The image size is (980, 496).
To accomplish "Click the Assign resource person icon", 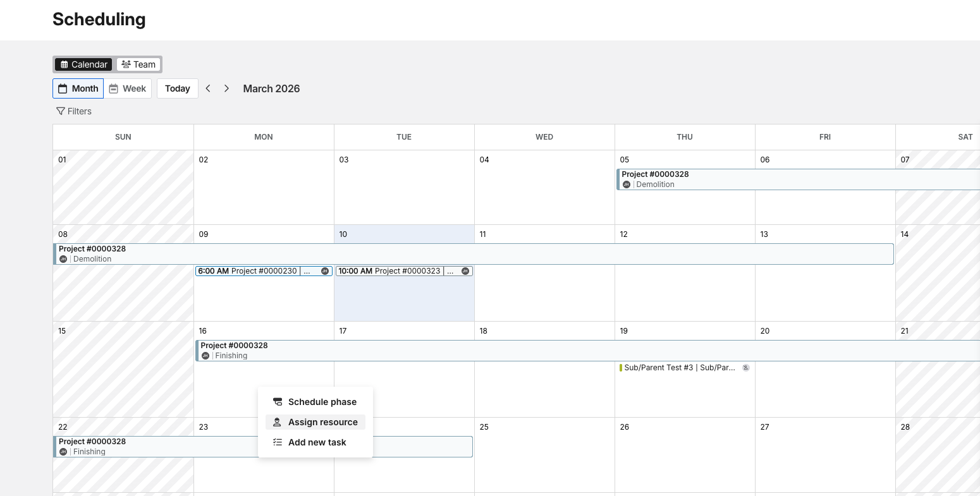I will click(277, 422).
